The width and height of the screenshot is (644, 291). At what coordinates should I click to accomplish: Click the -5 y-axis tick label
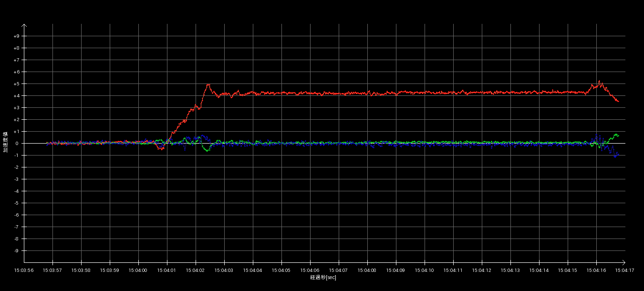(x=16, y=203)
